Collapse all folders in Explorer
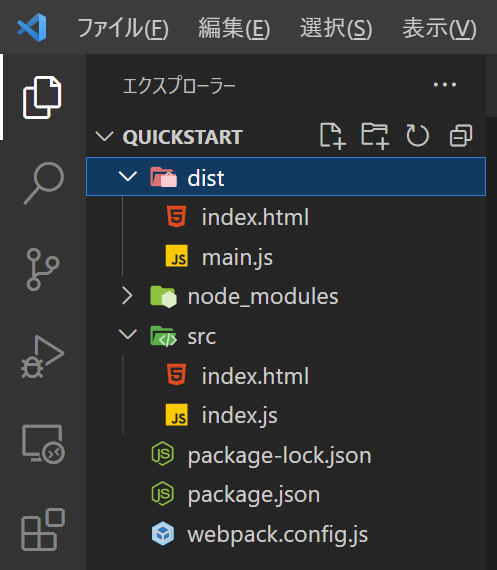Viewport: 497px width, 570px height. point(461,136)
